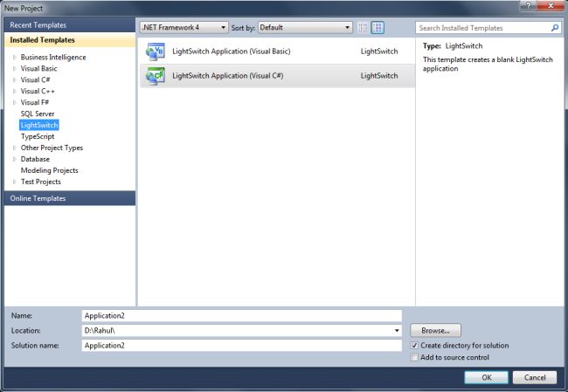Expand the Other Project Types node
This screenshot has width=568, height=392.
tap(15, 148)
